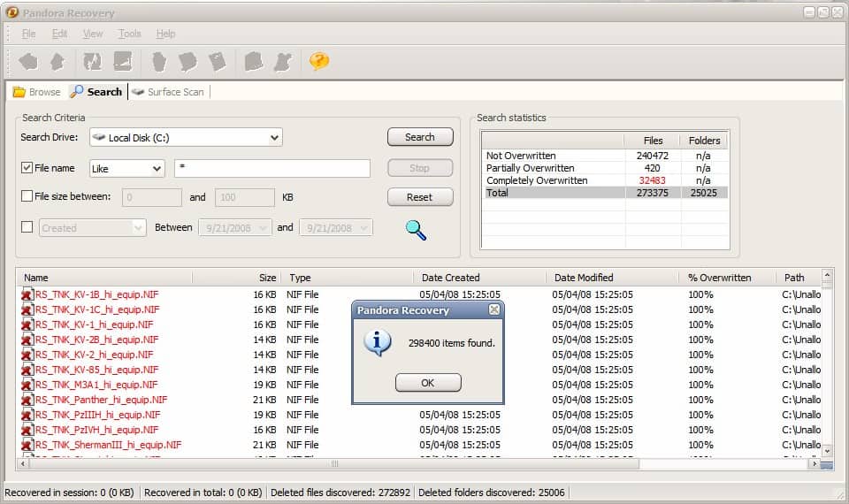849x504 pixels.
Task: Tick the checkbox beside the Created dropdown
Action: tap(27, 227)
